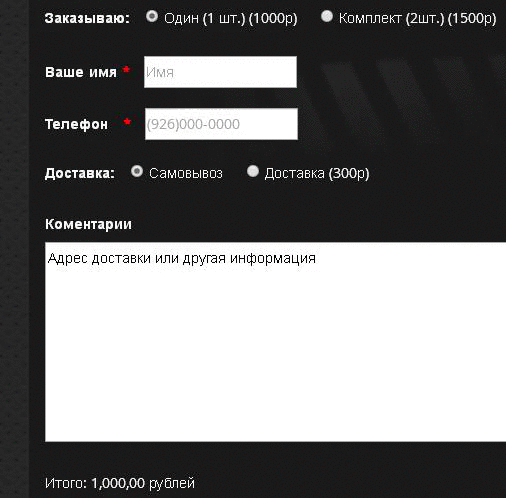Click the 'Ваше имя' label
The width and height of the screenshot is (506, 498).
[x=81, y=72]
